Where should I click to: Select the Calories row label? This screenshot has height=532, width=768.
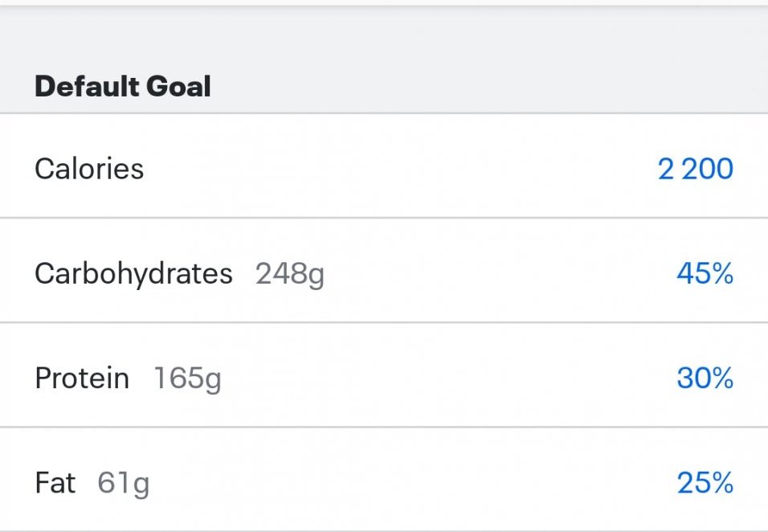coord(89,169)
